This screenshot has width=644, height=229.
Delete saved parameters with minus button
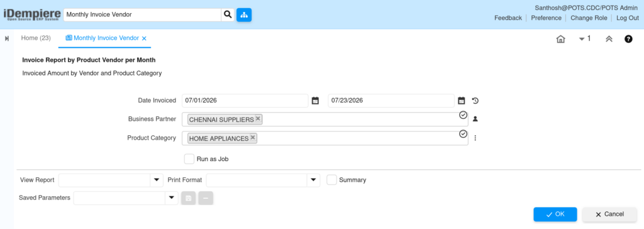pos(206,198)
